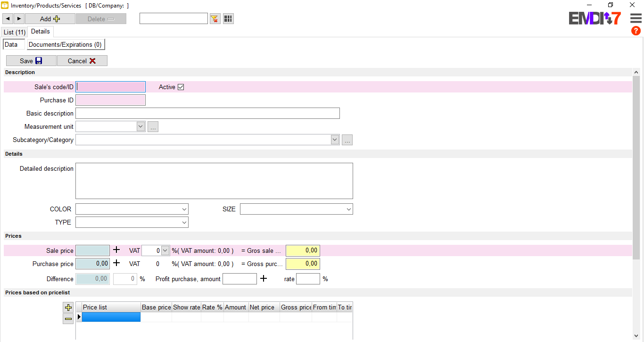
Task: Open Documents/Expirations (0) tab
Action: tap(66, 44)
